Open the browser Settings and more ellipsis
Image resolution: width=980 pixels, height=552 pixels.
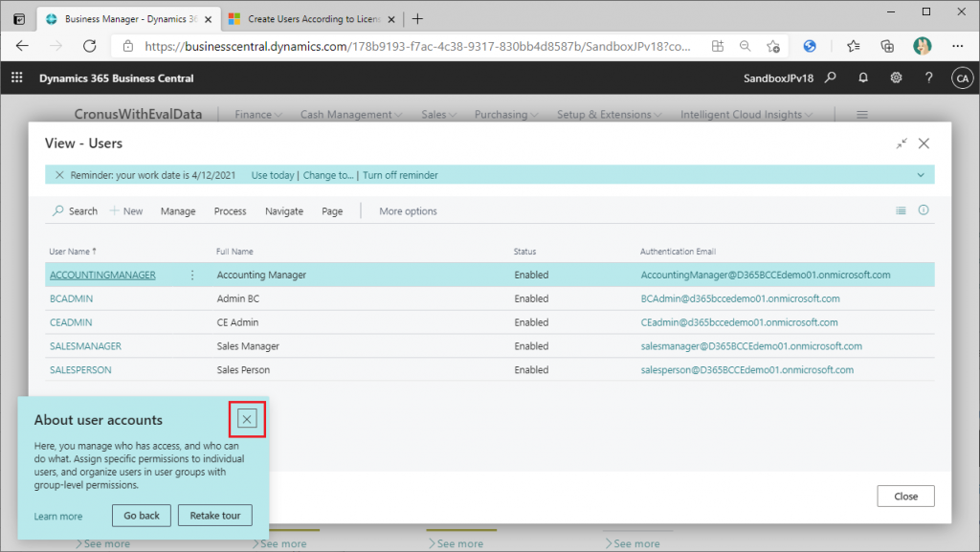tap(957, 46)
